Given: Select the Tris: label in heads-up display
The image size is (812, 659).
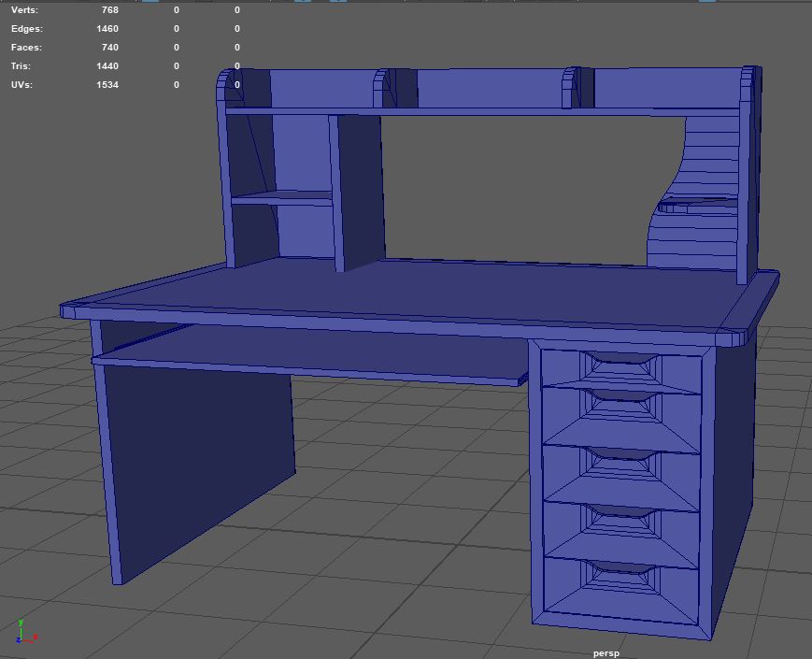Looking at the screenshot, I should tap(21, 65).
